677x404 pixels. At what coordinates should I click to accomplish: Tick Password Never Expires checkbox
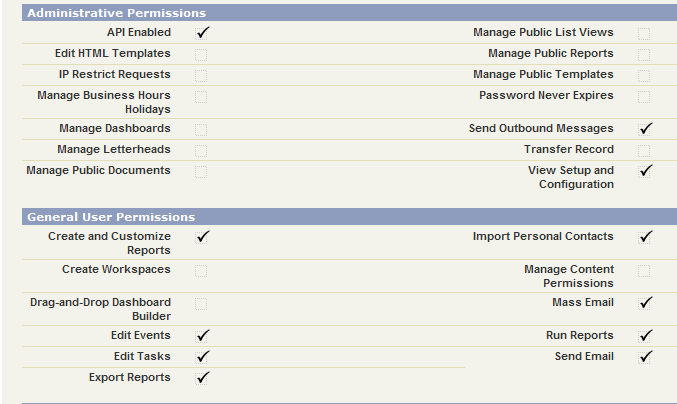644,97
